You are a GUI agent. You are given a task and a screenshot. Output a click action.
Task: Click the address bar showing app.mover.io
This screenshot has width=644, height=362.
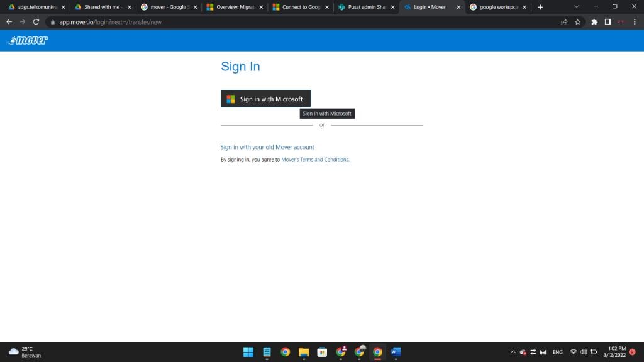(x=304, y=22)
